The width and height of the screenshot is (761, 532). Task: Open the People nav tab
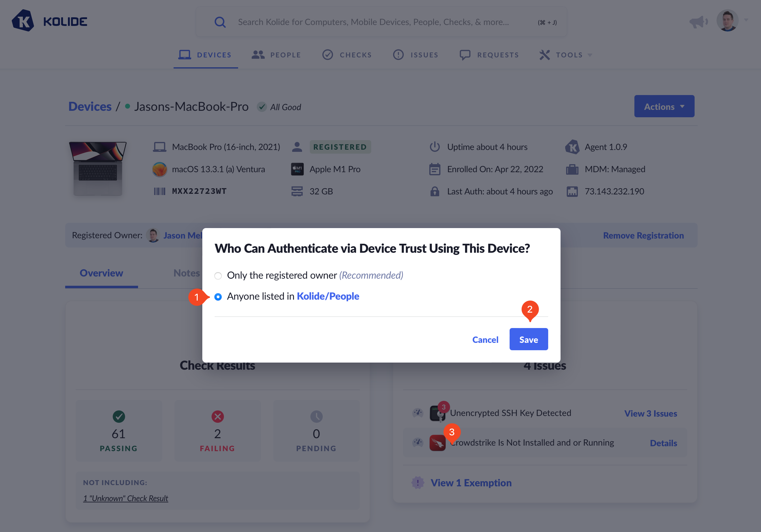pos(276,55)
